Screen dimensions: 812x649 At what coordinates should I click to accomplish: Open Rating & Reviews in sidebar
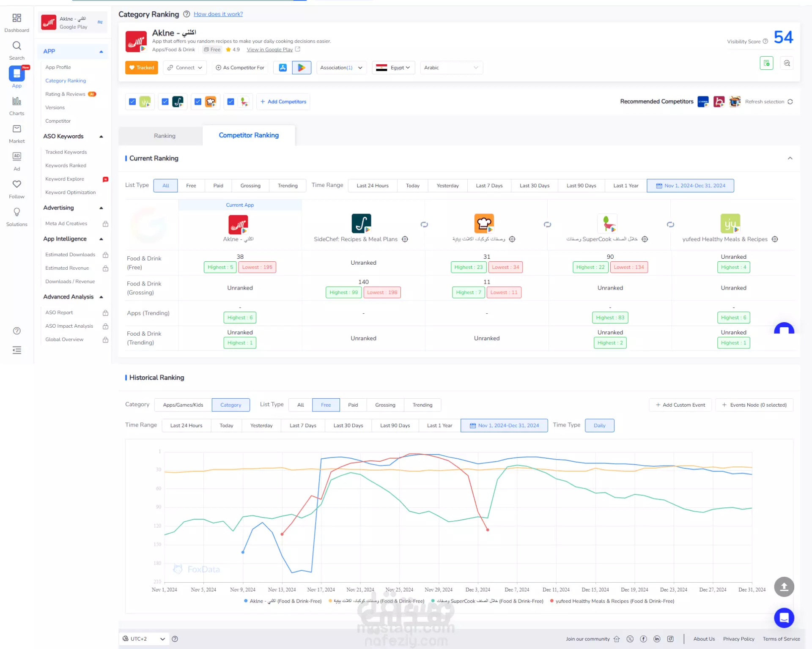pos(65,94)
